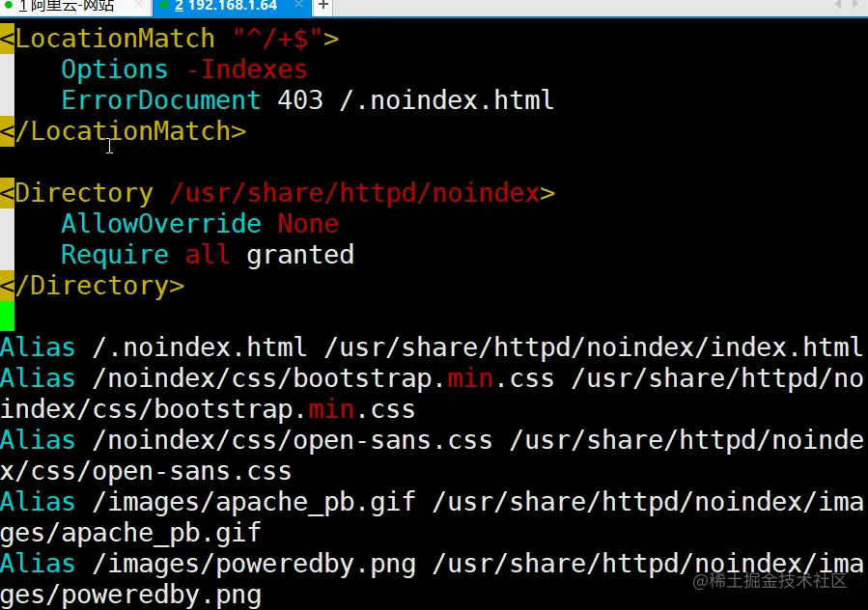Close the 192.168.1.64 tab
The width and height of the screenshot is (868, 610).
(x=299, y=5)
